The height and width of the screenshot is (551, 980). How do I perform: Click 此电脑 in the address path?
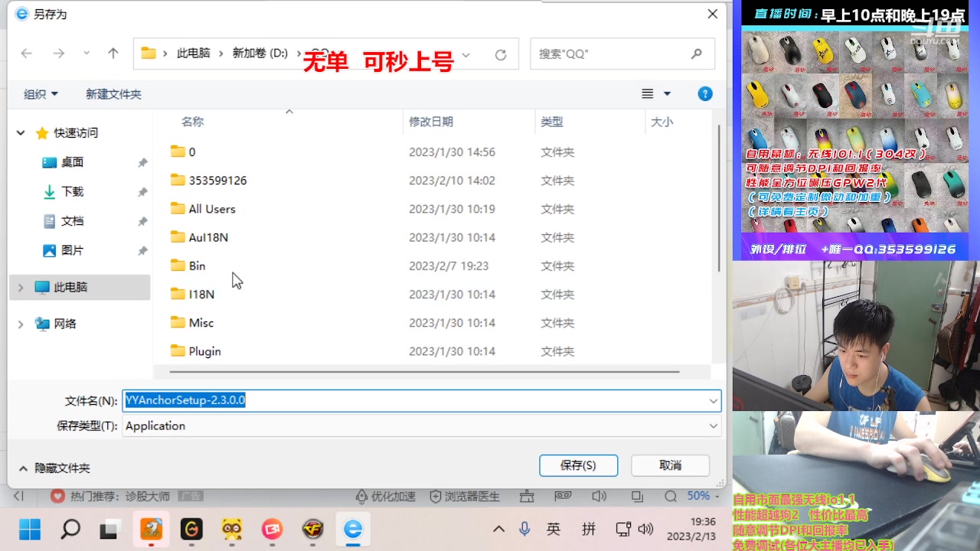193,54
